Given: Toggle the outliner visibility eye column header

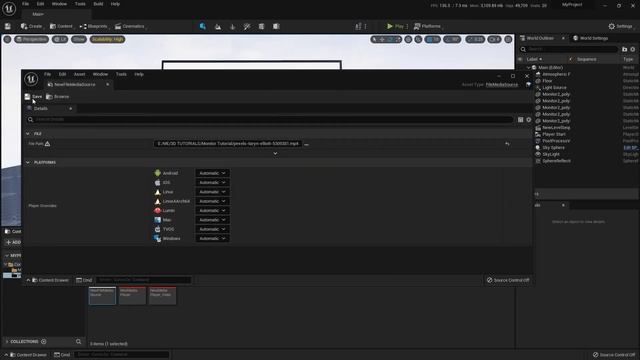Looking at the screenshot, I should coord(520,60).
